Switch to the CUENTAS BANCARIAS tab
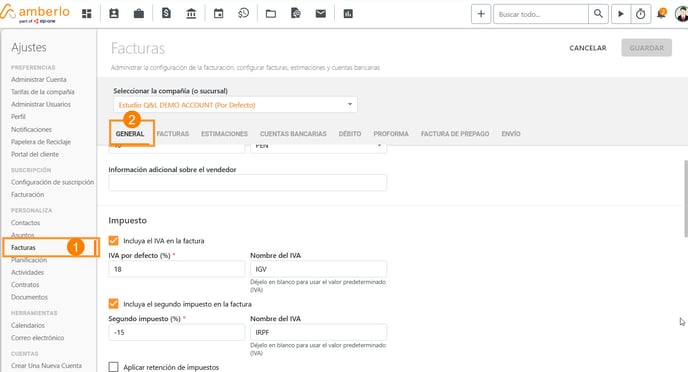Image resolution: width=688 pixels, height=372 pixels. coord(293,134)
